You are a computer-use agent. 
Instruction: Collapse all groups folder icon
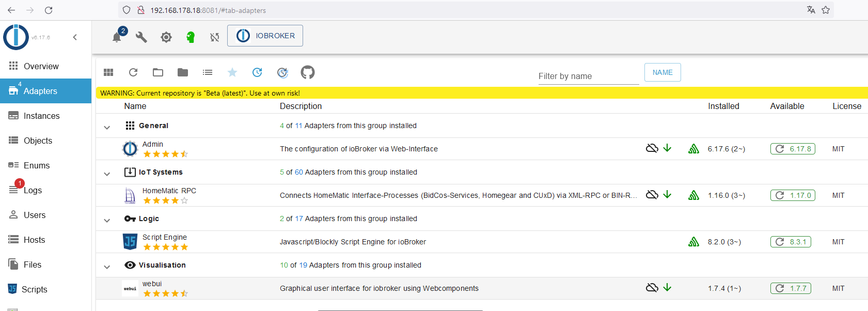(183, 72)
